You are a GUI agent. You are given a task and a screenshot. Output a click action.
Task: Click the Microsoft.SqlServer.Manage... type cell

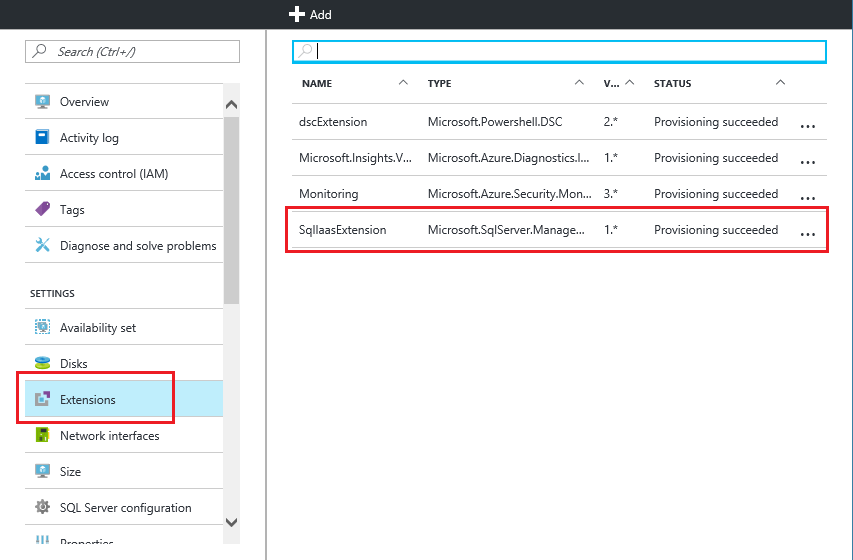coord(506,230)
